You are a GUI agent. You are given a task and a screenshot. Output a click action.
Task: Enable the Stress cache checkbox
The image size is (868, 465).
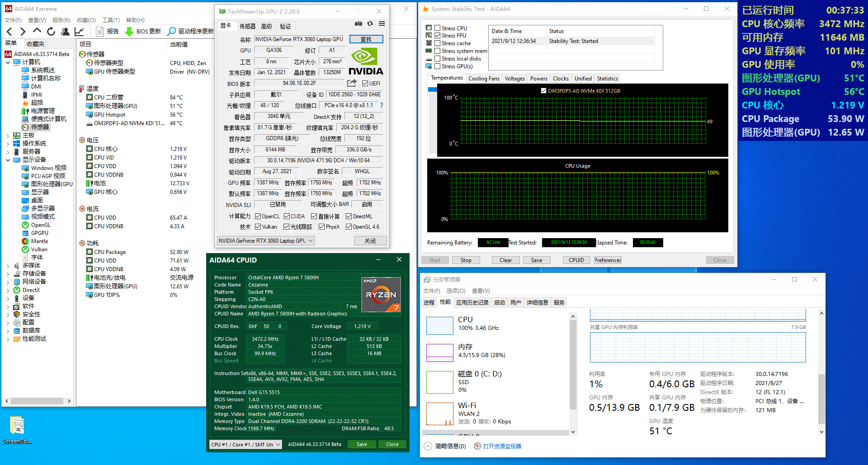437,43
